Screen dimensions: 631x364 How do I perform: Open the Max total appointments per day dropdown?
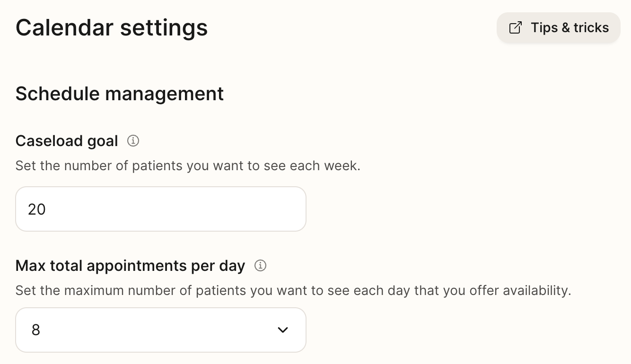coord(161,330)
